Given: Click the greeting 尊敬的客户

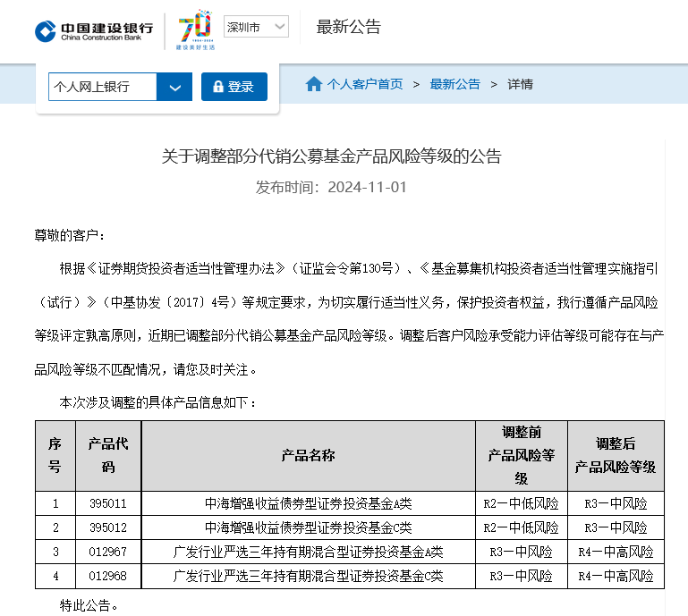Looking at the screenshot, I should (69, 235).
